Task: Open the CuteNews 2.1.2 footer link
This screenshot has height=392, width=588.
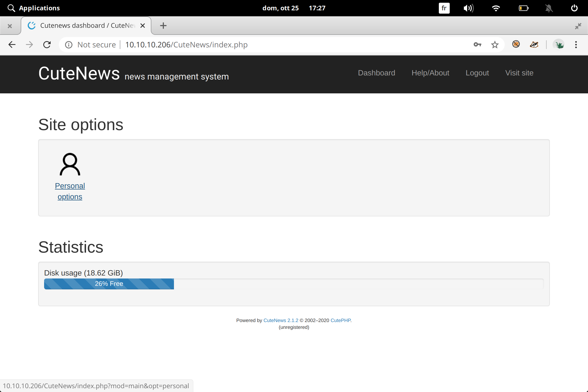Action: point(281,320)
